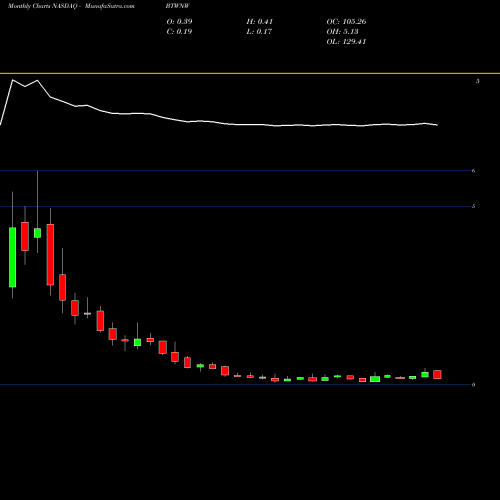Select the high value H: 0.41
This screenshot has height=500, width=500.
pyautogui.click(x=260, y=21)
